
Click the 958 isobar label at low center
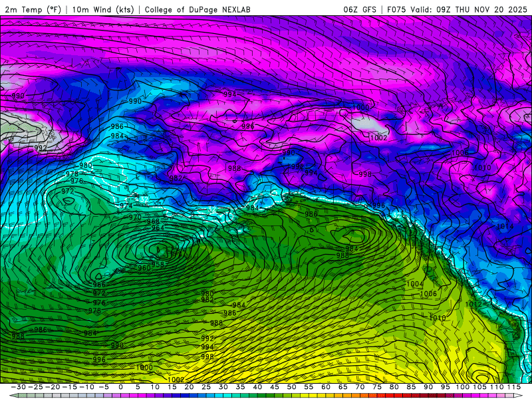point(158,264)
